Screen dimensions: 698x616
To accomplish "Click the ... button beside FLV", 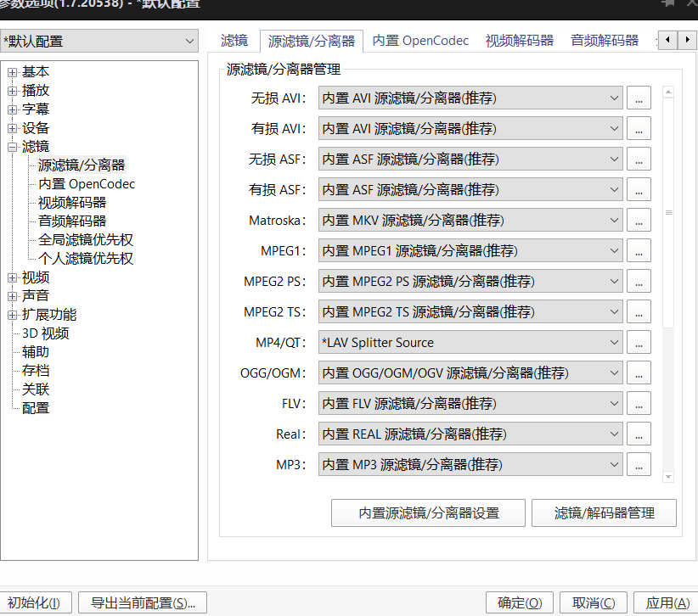I will (639, 403).
